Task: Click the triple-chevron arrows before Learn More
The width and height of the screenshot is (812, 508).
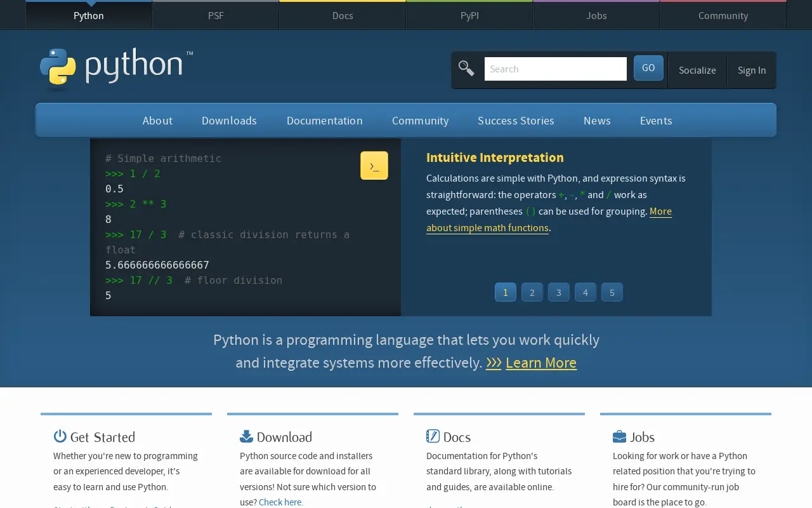Action: pos(494,363)
